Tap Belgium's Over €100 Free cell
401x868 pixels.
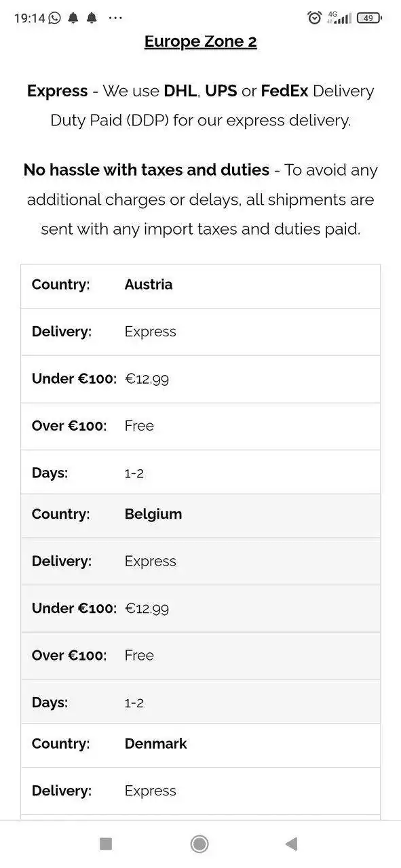click(139, 656)
